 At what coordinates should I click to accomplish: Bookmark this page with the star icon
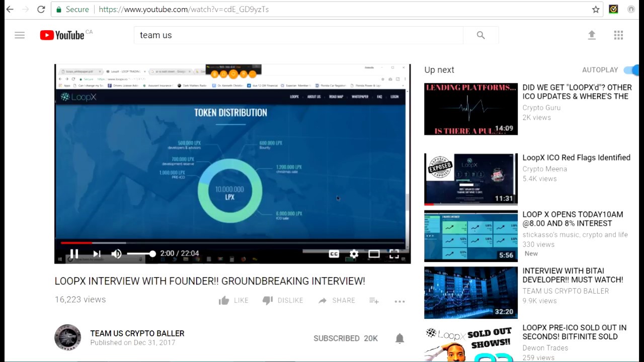tap(596, 9)
